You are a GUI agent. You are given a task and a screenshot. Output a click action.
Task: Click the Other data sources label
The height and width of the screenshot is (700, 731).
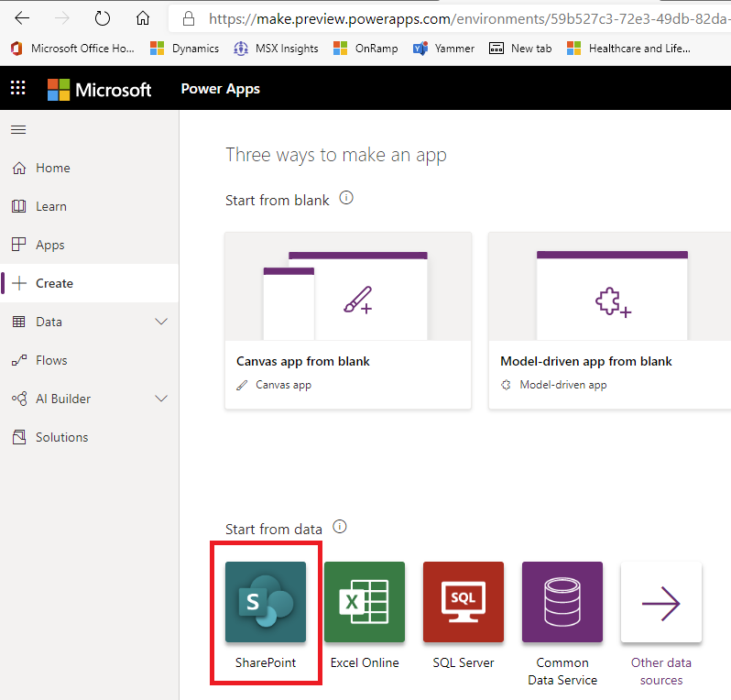661,672
